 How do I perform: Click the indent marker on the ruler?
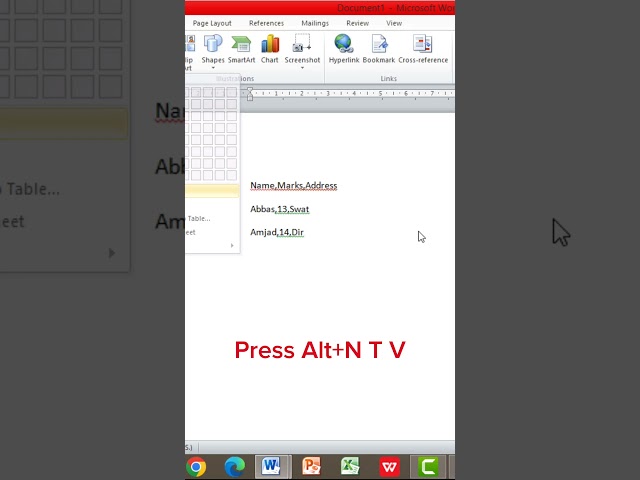(250, 94)
